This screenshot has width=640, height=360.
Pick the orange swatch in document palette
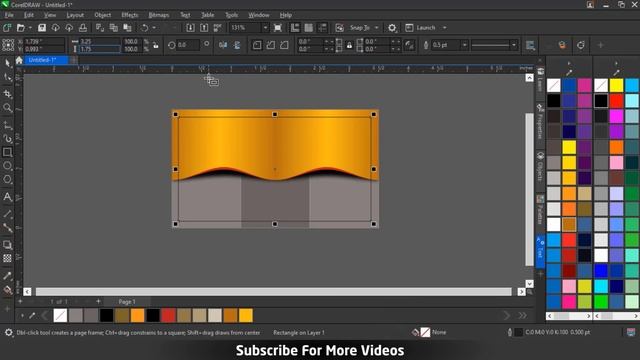click(138, 315)
